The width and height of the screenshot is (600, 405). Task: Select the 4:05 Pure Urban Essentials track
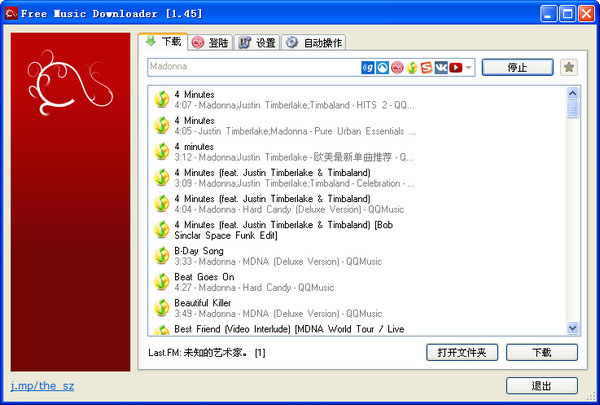(x=357, y=126)
